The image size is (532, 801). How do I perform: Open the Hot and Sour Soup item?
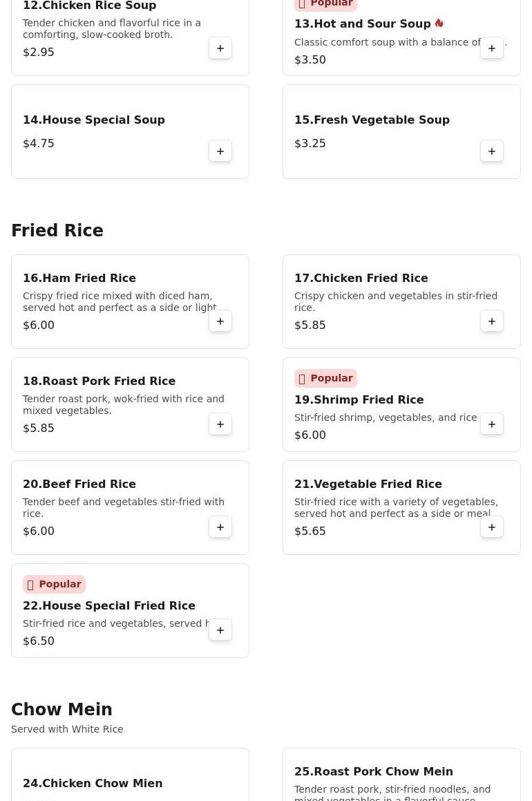point(362,24)
